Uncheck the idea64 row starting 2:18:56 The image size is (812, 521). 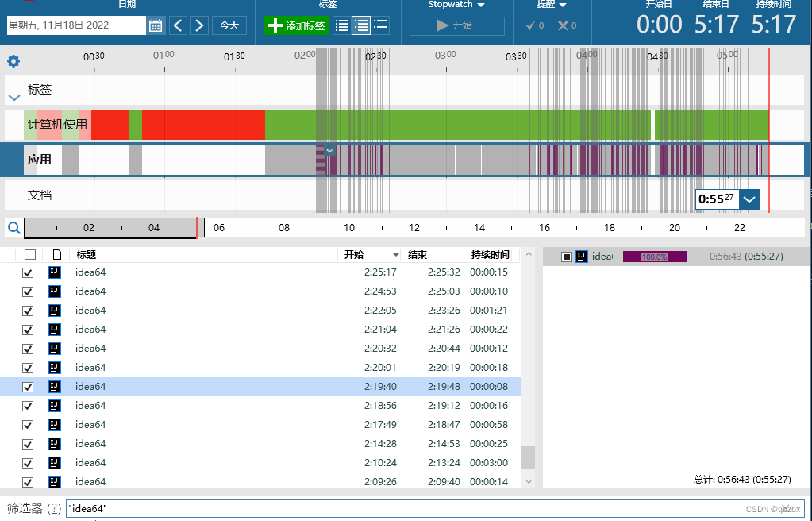(28, 406)
